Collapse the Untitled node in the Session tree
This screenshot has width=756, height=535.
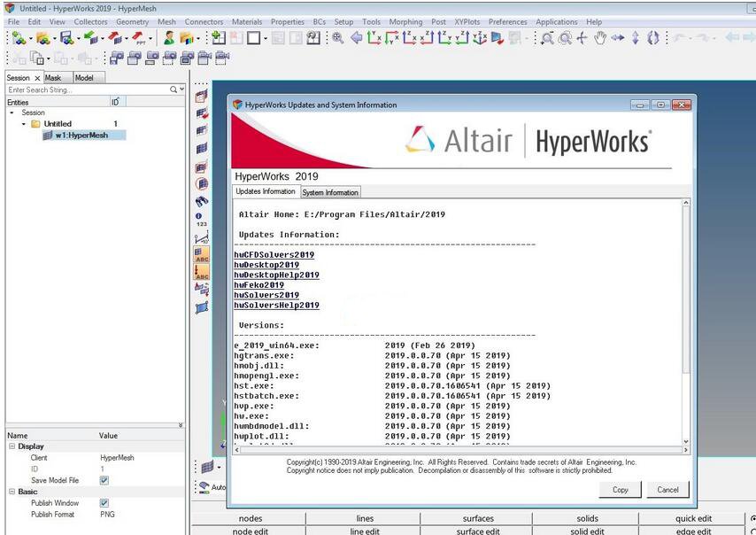click(23, 123)
